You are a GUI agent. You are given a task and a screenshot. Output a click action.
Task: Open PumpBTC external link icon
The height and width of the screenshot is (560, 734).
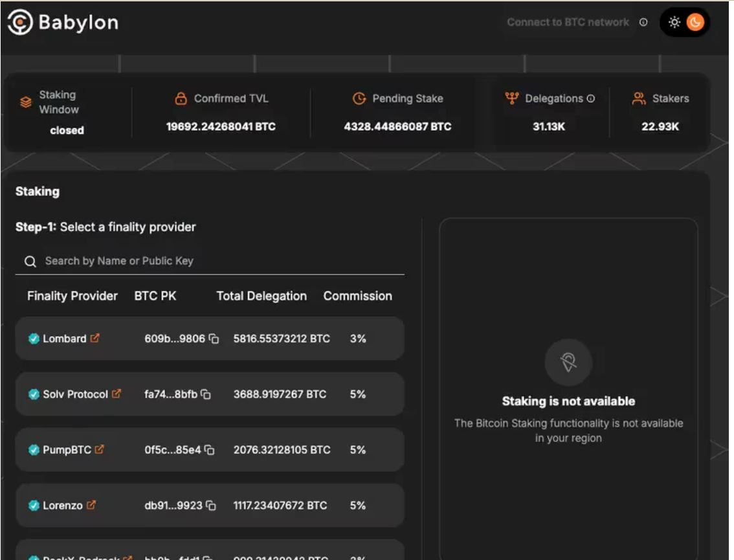[100, 449]
